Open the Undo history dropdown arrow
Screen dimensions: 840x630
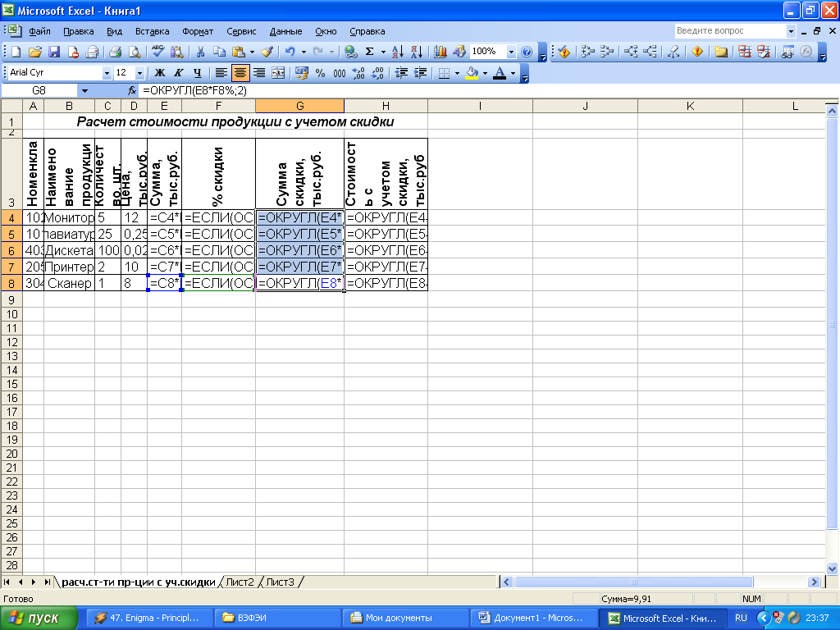tap(304, 52)
